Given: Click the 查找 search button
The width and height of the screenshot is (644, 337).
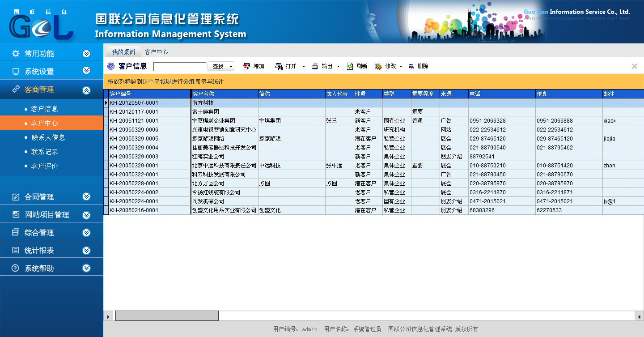Looking at the screenshot, I should [218, 67].
